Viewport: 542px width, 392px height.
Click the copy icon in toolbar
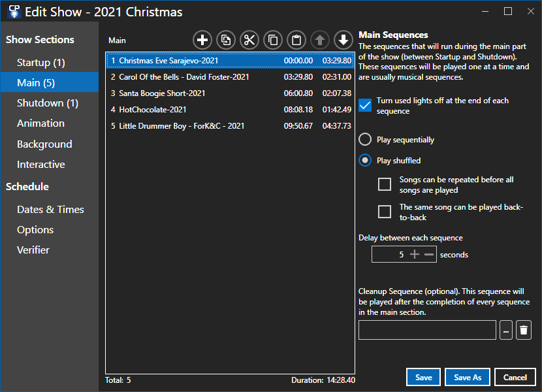point(273,40)
